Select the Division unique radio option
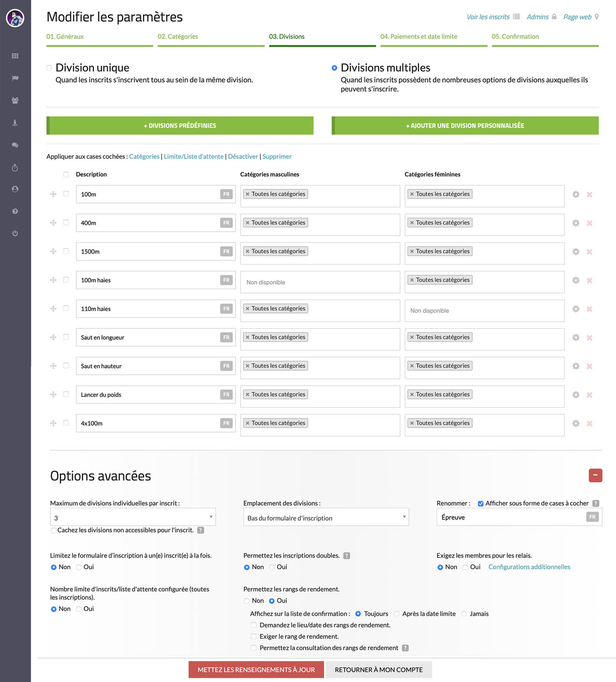Image resolution: width=616 pixels, height=682 pixels. coord(49,68)
